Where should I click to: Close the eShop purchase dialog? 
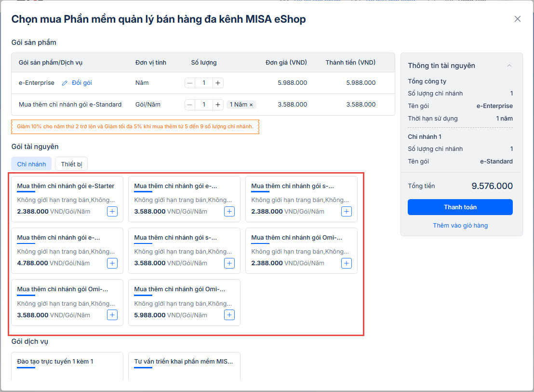click(518, 19)
